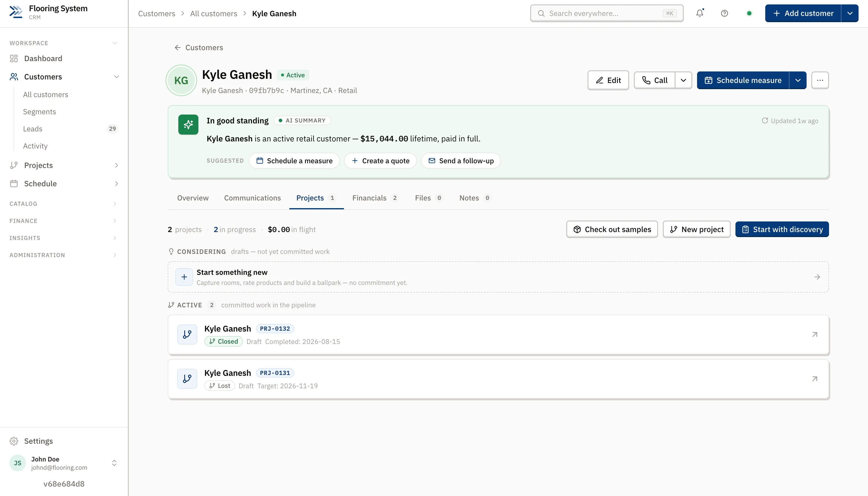The image size is (868, 496).
Task: Expand the Projects sidebar chevron
Action: 117,165
